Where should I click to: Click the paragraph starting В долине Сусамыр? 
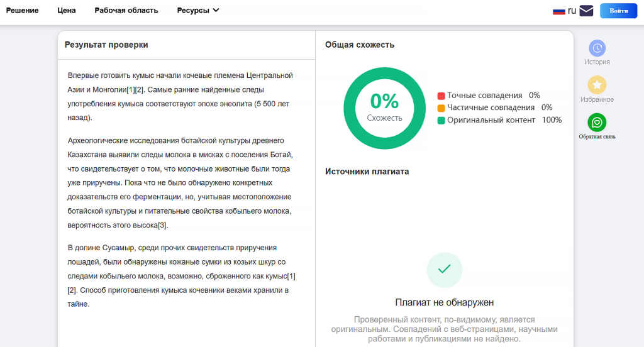182,276
